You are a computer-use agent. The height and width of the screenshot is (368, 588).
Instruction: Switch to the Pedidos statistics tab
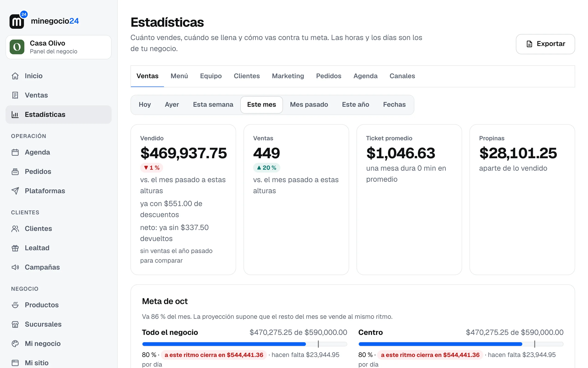[328, 76]
